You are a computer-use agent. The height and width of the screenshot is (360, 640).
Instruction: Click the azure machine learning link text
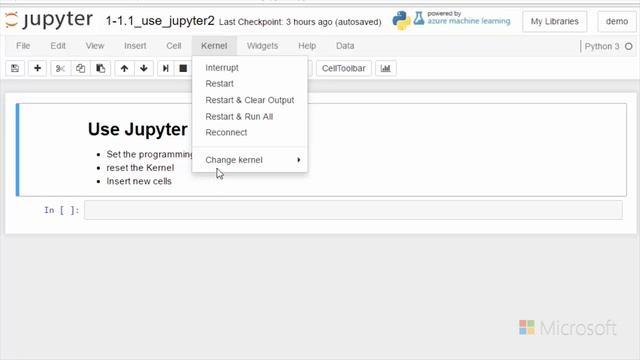click(x=469, y=21)
